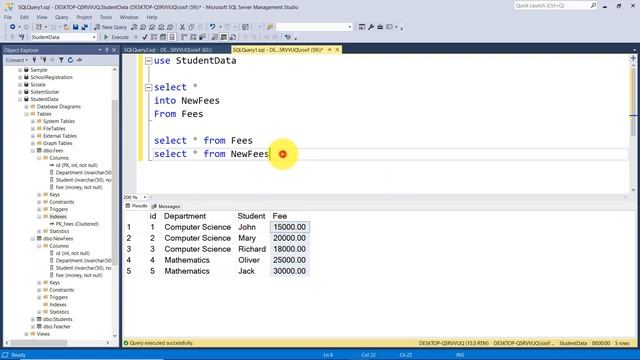640x360 pixels.
Task: Switch to the Messages results tab
Action: pyautogui.click(x=166, y=206)
